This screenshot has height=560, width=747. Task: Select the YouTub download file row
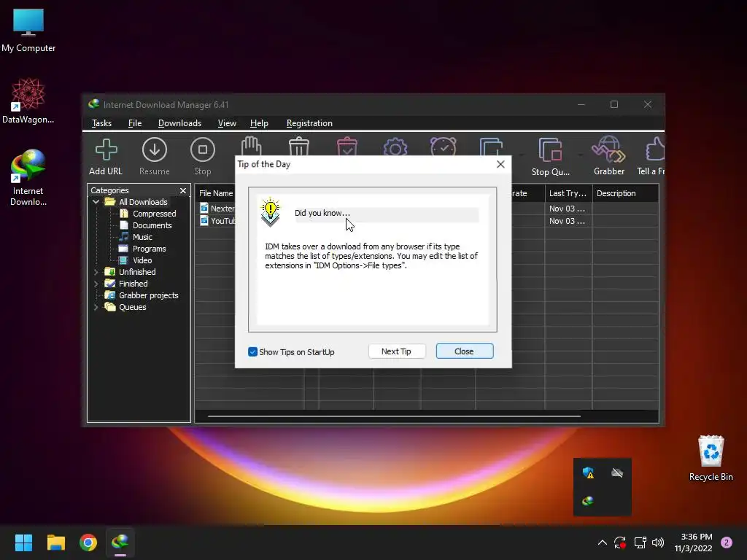point(217,221)
